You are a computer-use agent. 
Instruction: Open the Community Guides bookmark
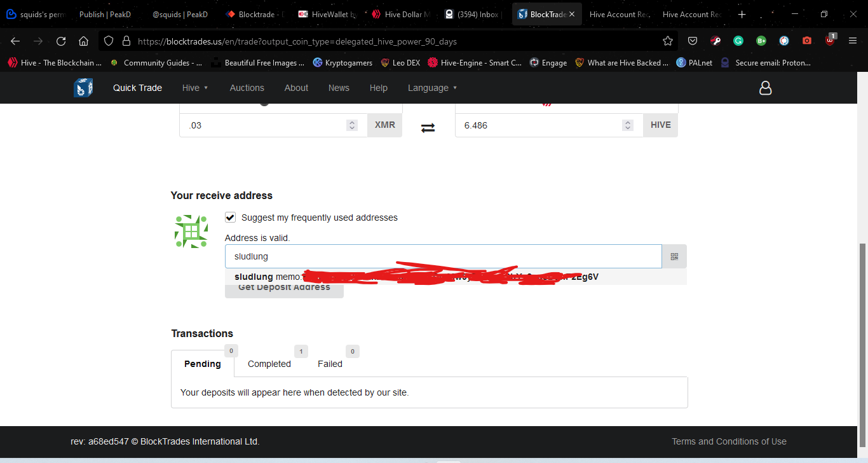point(156,62)
